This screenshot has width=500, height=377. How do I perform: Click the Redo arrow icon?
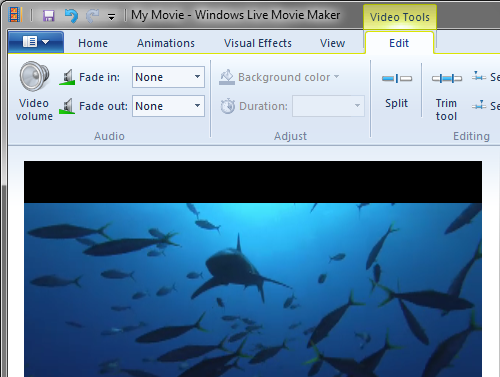[x=93, y=15]
